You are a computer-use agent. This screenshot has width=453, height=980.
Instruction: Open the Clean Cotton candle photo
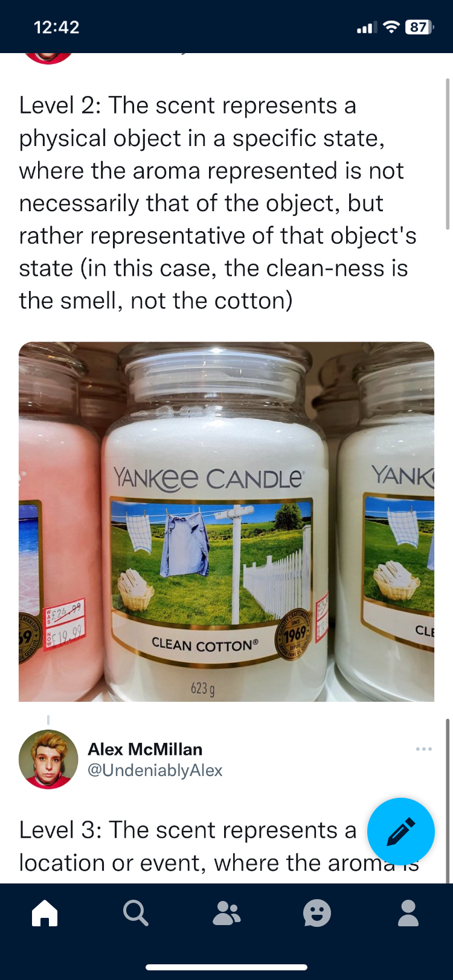[226, 522]
